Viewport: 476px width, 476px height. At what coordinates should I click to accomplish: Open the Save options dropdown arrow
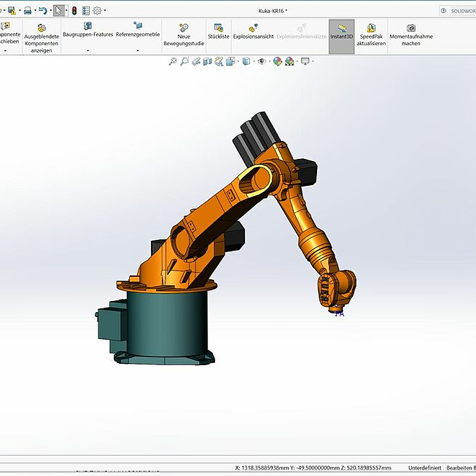click(x=20, y=11)
